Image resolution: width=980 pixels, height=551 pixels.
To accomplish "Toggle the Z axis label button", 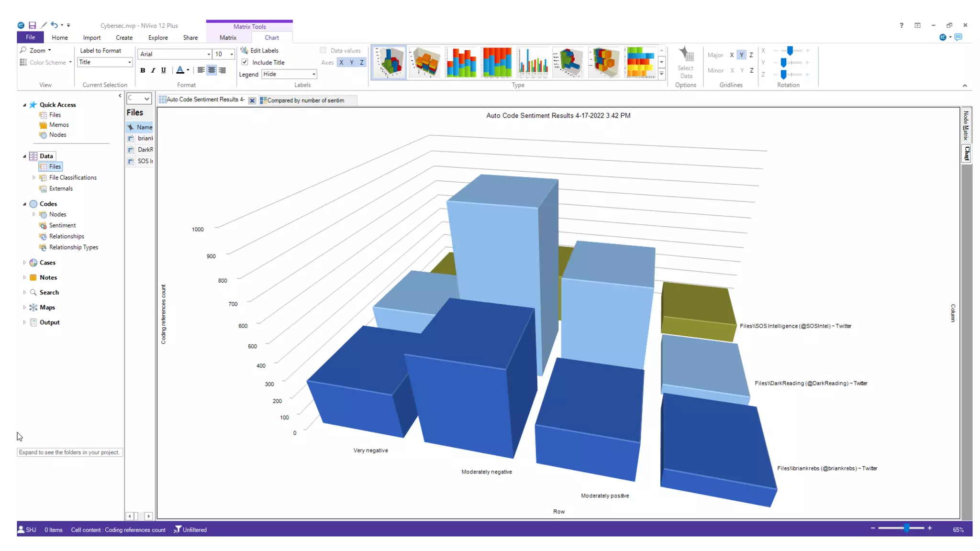I will [x=362, y=63].
